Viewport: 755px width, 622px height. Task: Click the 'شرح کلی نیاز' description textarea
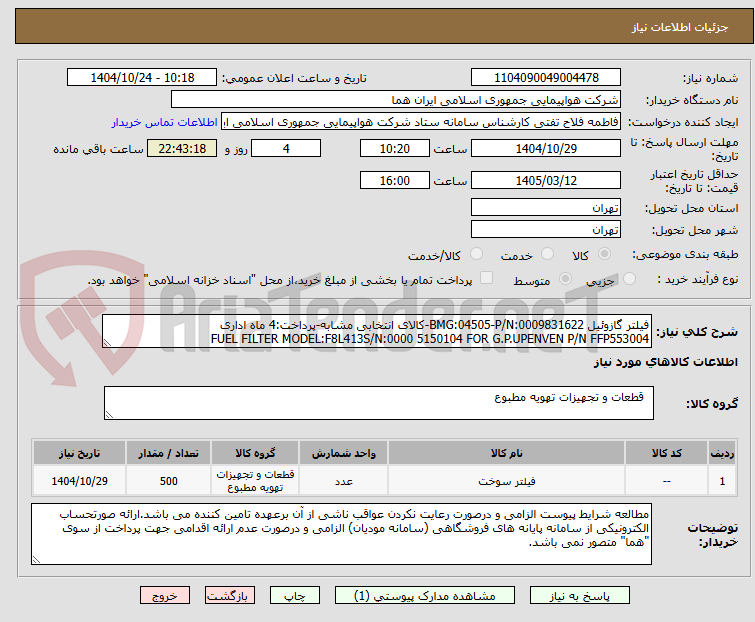click(x=377, y=331)
